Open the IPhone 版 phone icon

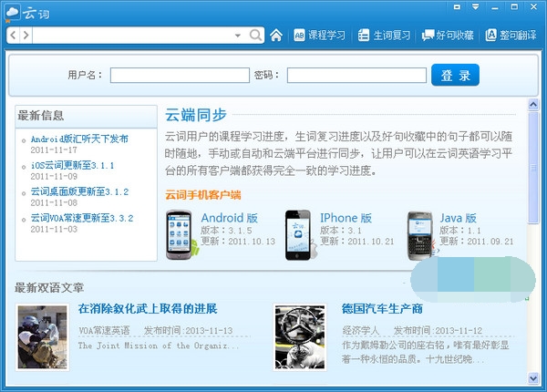pyautogui.click(x=298, y=234)
